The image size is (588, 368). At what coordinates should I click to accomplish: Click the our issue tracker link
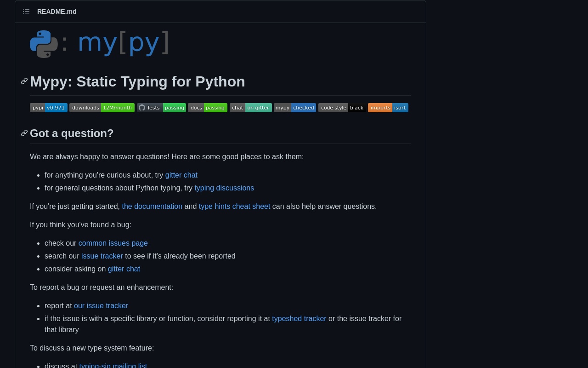pyautogui.click(x=101, y=306)
